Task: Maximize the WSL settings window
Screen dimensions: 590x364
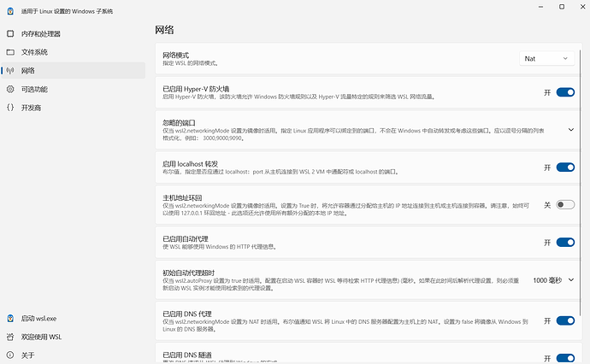Action: pyautogui.click(x=562, y=7)
